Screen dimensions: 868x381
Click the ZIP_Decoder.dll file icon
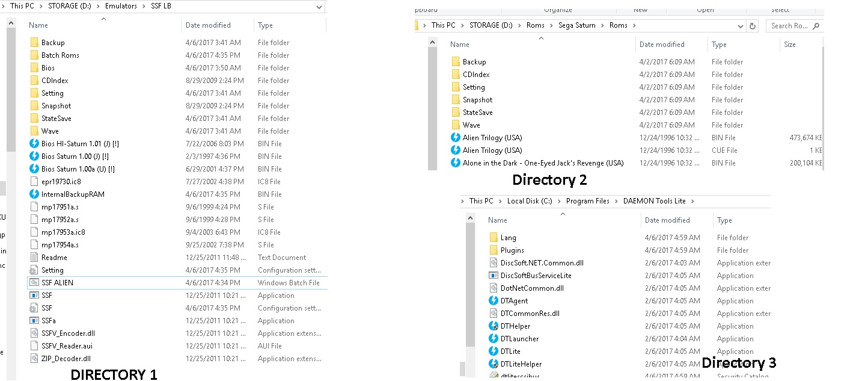point(34,359)
